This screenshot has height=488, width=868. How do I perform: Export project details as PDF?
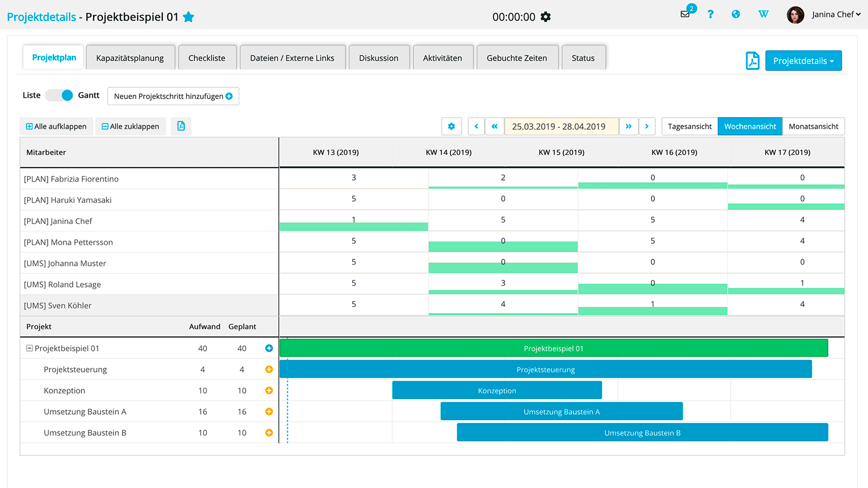tap(752, 61)
